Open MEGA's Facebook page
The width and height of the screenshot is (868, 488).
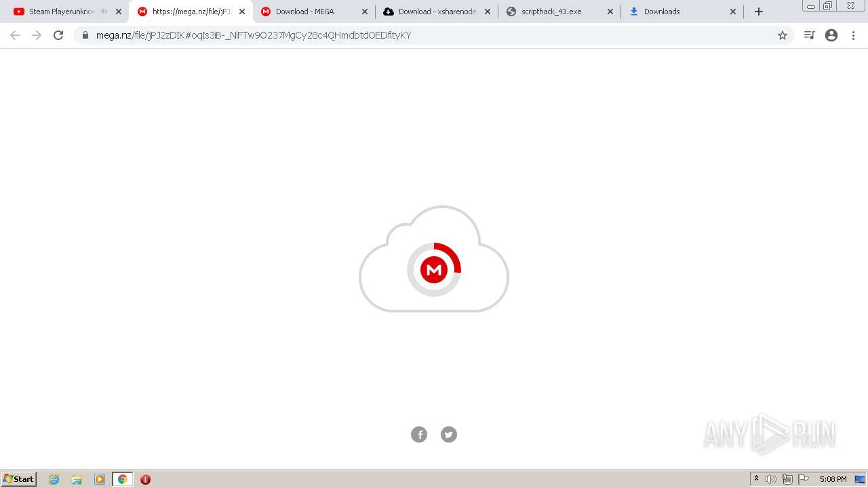click(419, 434)
